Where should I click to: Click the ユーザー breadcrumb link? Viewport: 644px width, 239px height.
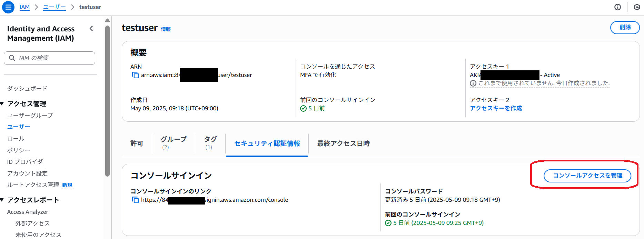[54, 7]
